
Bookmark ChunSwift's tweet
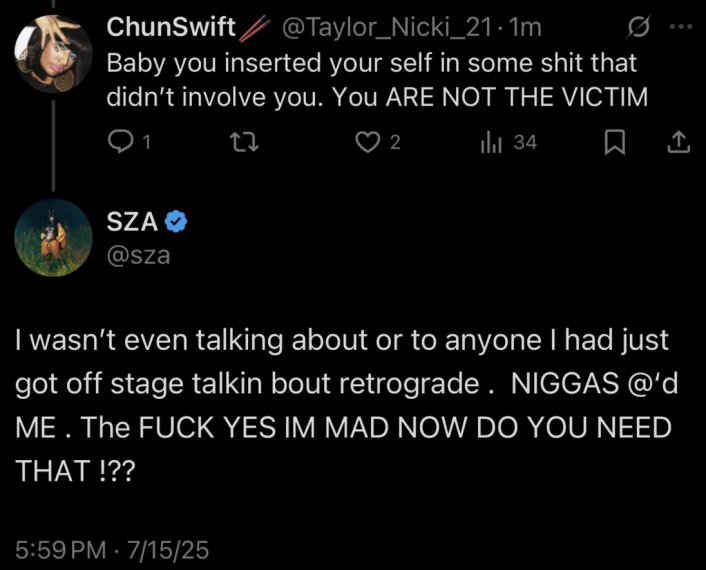614,142
